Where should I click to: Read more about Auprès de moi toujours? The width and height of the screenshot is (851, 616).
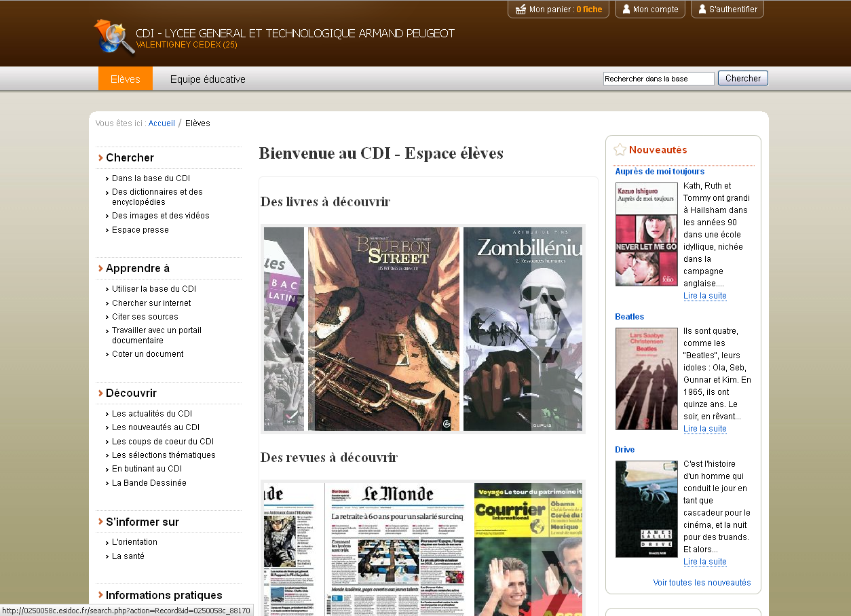click(x=705, y=296)
